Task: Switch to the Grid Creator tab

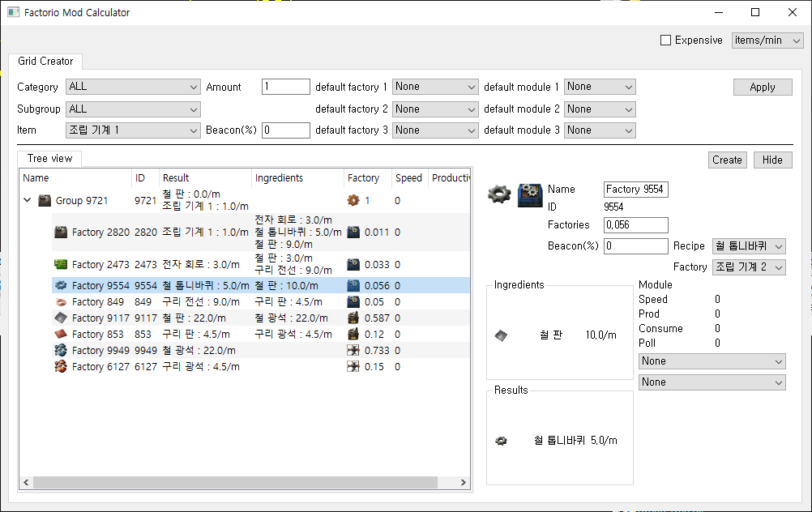Action: [x=45, y=61]
